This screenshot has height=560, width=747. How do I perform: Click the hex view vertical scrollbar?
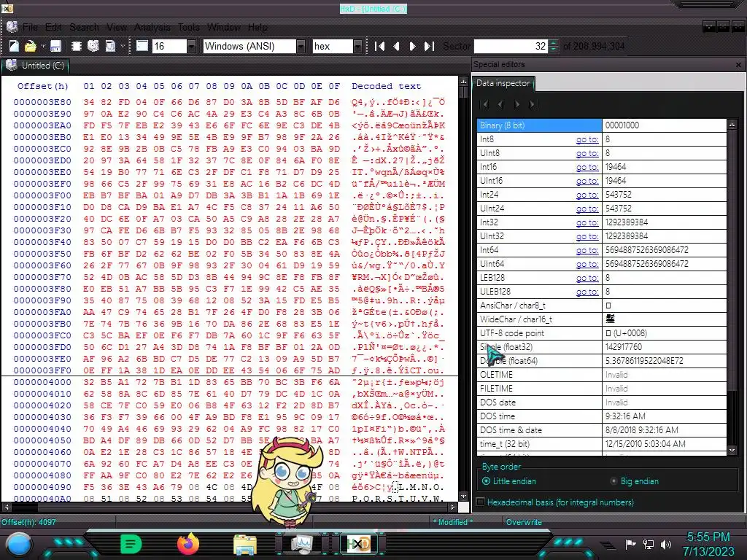(x=463, y=289)
